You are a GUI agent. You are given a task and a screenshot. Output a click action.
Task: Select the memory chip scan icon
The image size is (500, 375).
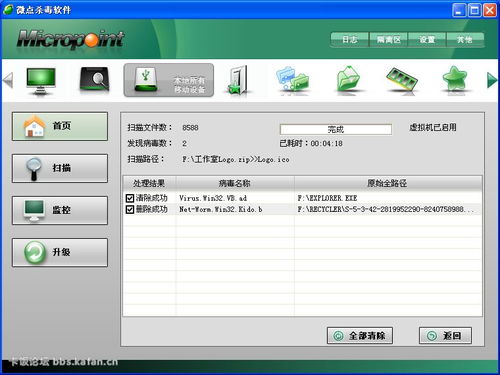coord(401,79)
